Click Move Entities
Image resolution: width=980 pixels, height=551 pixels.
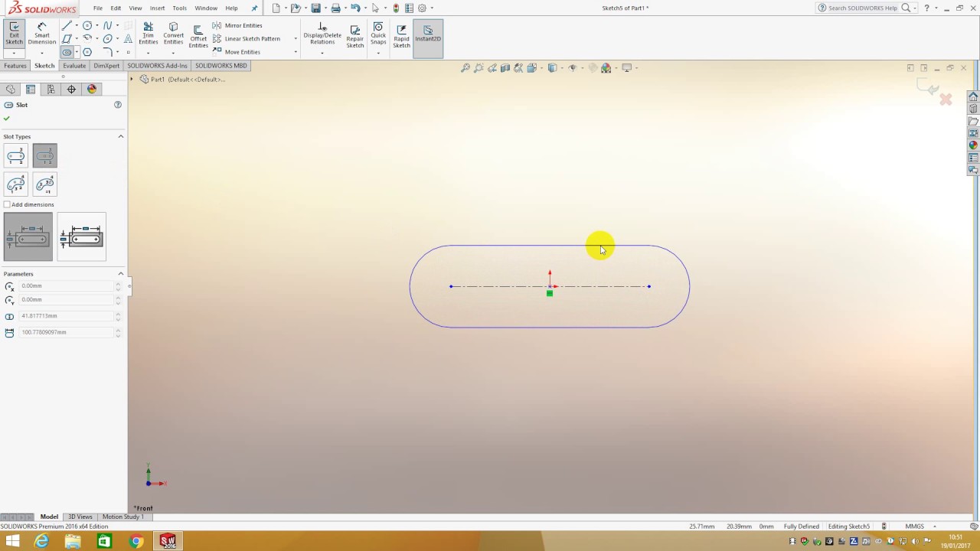(237, 51)
